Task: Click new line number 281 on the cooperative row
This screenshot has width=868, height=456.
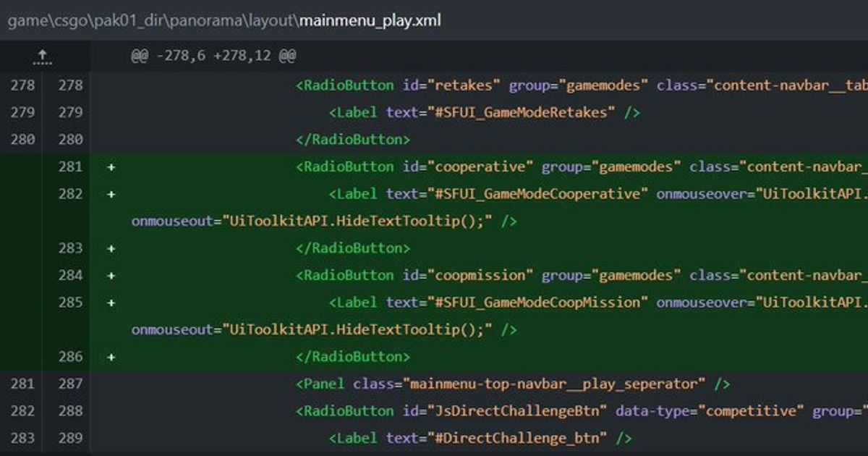Action: point(70,166)
